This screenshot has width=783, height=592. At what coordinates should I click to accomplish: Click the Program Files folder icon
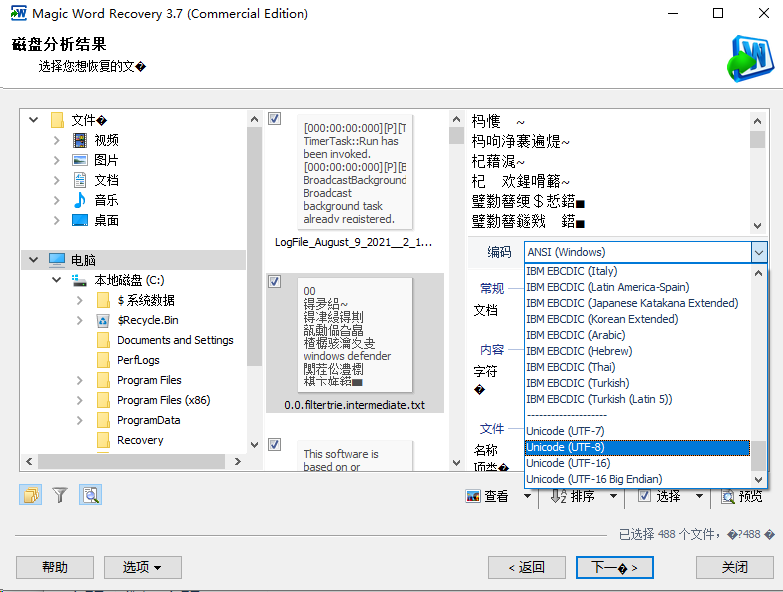(103, 380)
